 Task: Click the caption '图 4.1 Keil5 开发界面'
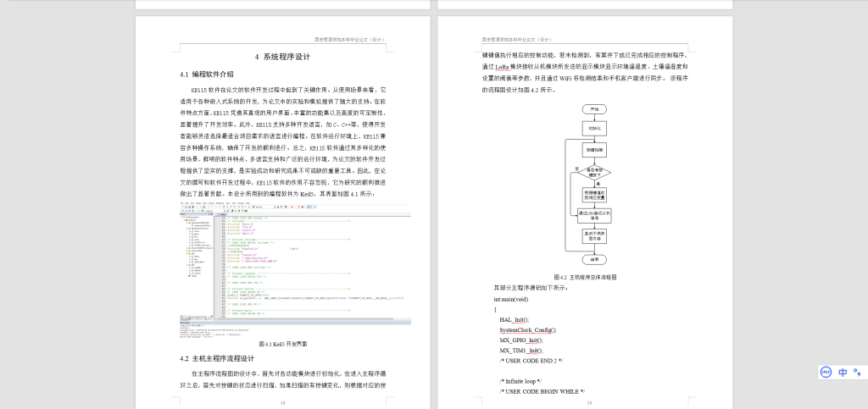282,344
